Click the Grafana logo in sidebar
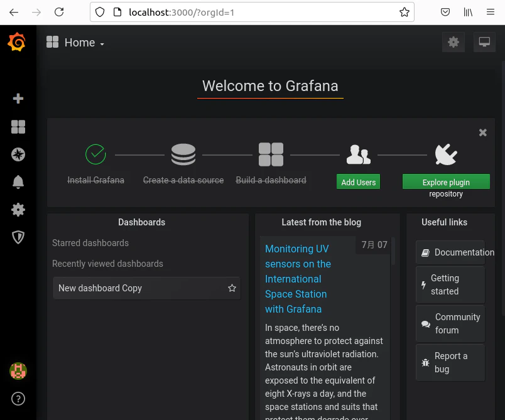 point(17,42)
